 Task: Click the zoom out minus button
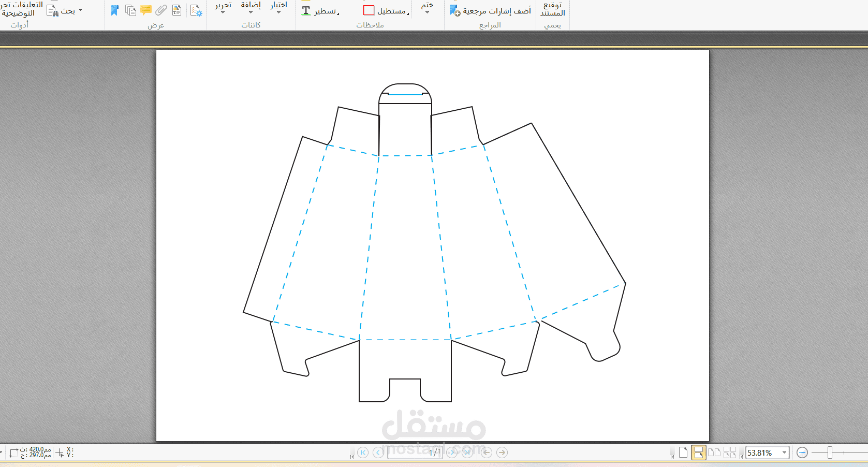[x=802, y=453]
